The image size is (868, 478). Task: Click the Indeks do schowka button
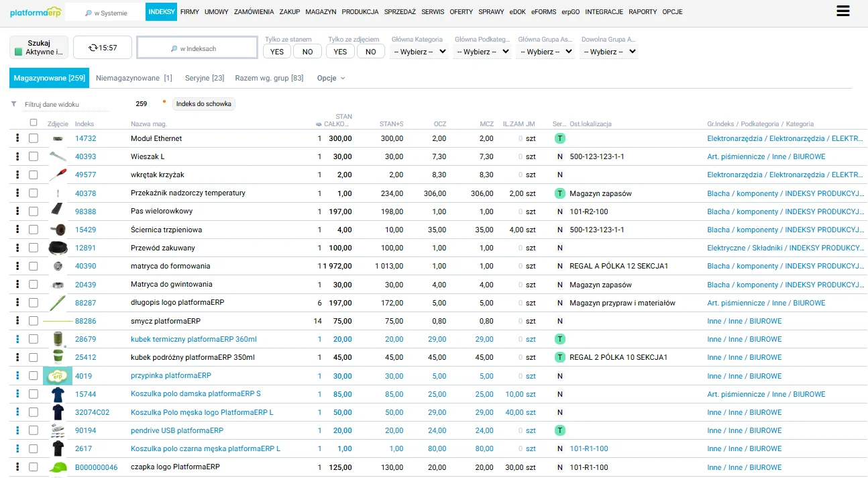[204, 104]
